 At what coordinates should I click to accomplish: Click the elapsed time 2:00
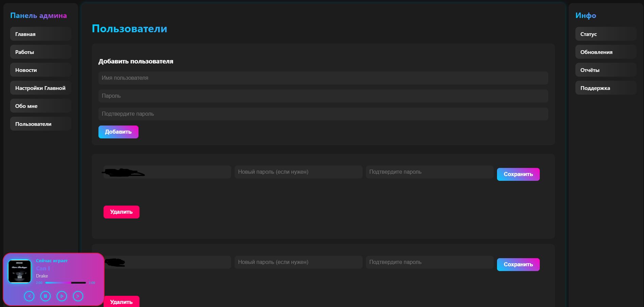39,283
